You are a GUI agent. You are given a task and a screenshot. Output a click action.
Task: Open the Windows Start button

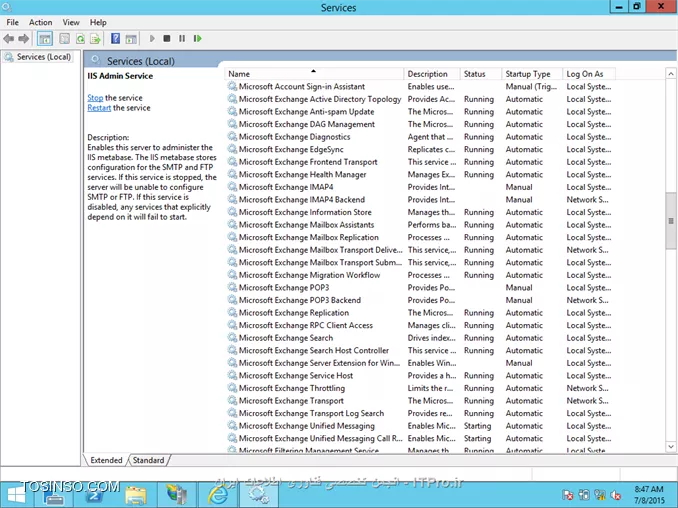(x=16, y=495)
